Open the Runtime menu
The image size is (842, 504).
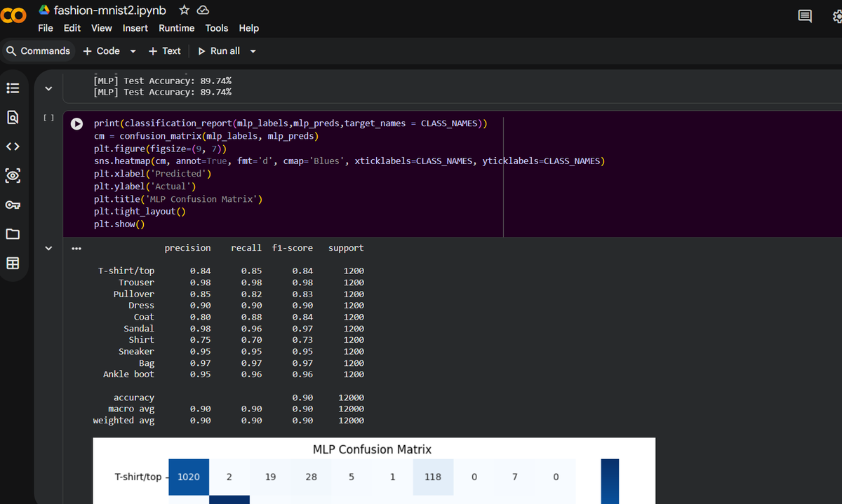coord(177,28)
